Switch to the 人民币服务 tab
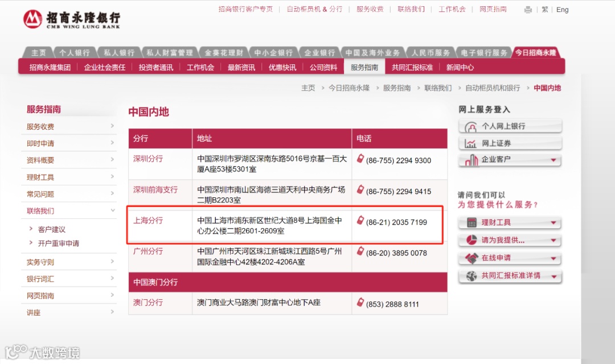The image size is (615, 364). pos(430,52)
